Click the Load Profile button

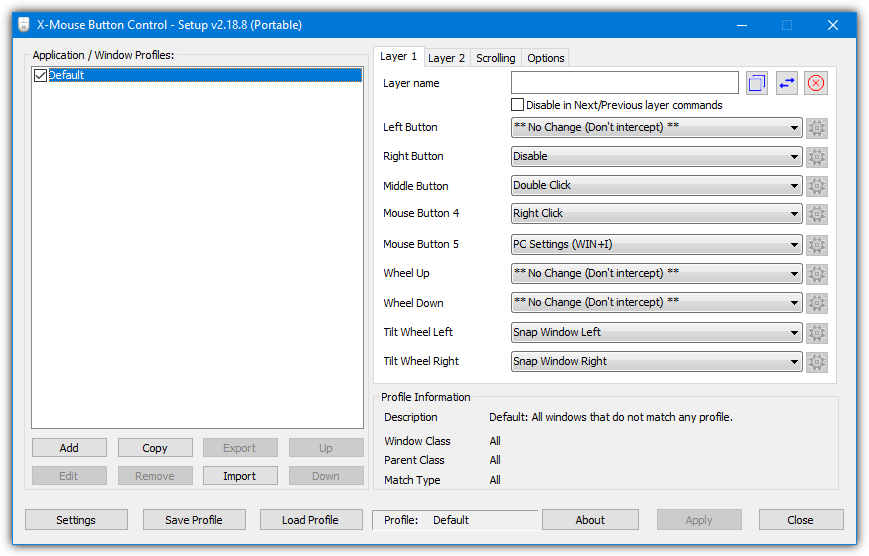(x=311, y=520)
